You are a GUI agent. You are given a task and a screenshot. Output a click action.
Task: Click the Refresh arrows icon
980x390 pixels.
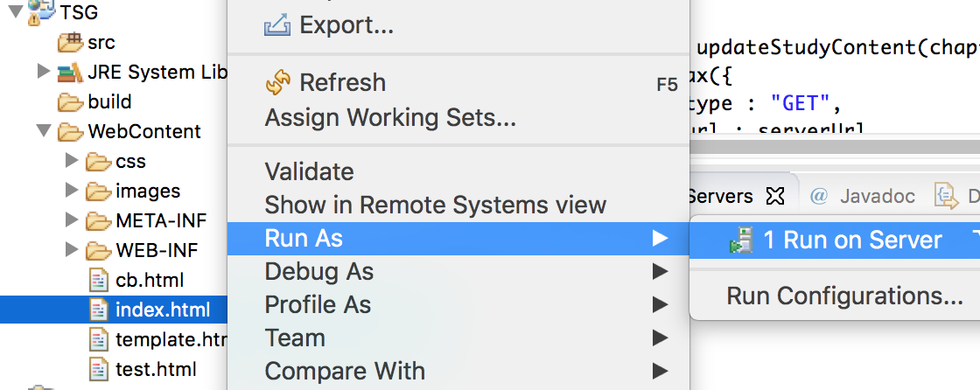click(x=277, y=82)
